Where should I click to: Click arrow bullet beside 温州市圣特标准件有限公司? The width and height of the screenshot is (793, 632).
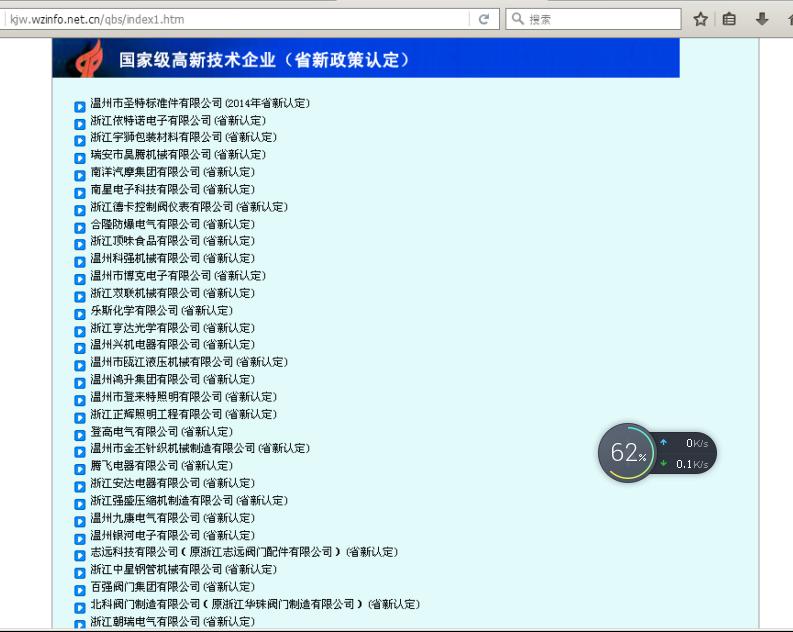point(80,107)
